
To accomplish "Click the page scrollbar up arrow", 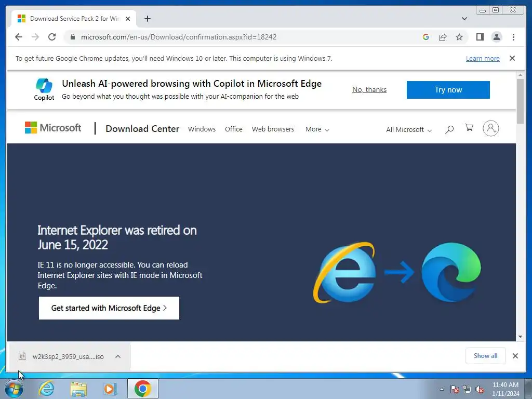I will 520,75.
